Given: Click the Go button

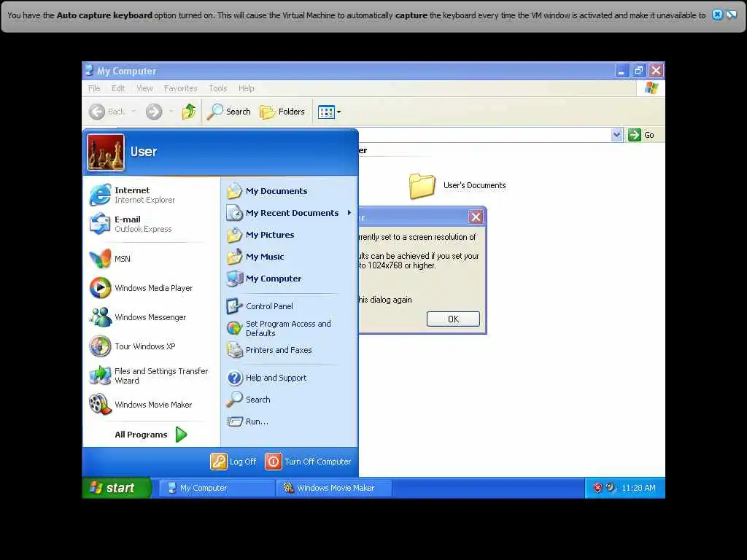Looking at the screenshot, I should coord(641,135).
